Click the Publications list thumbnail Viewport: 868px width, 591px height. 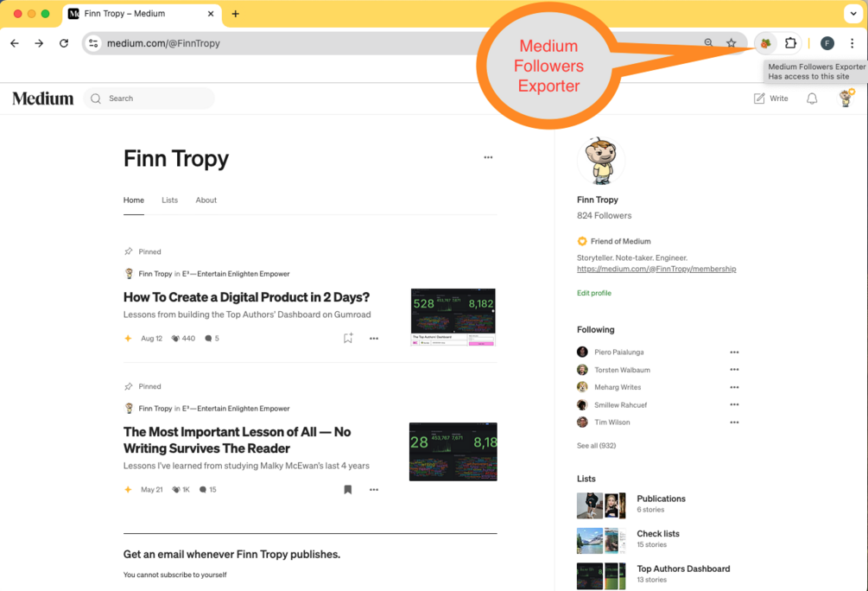(x=601, y=505)
